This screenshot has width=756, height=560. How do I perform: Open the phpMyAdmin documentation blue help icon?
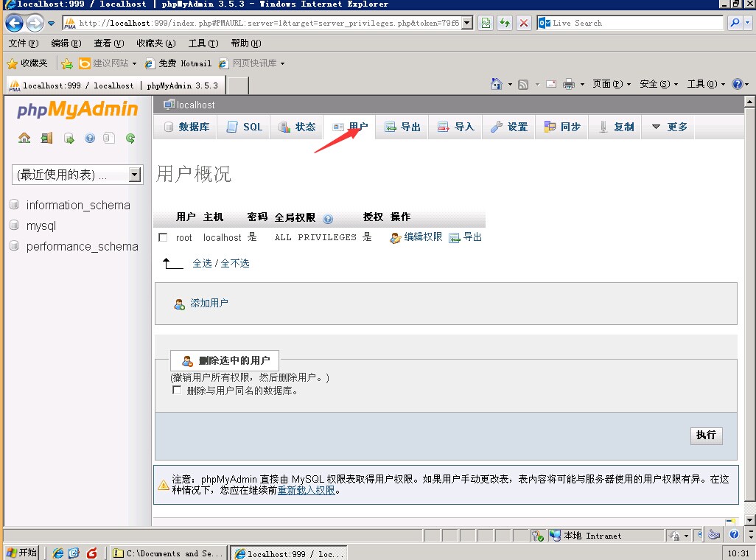click(90, 139)
